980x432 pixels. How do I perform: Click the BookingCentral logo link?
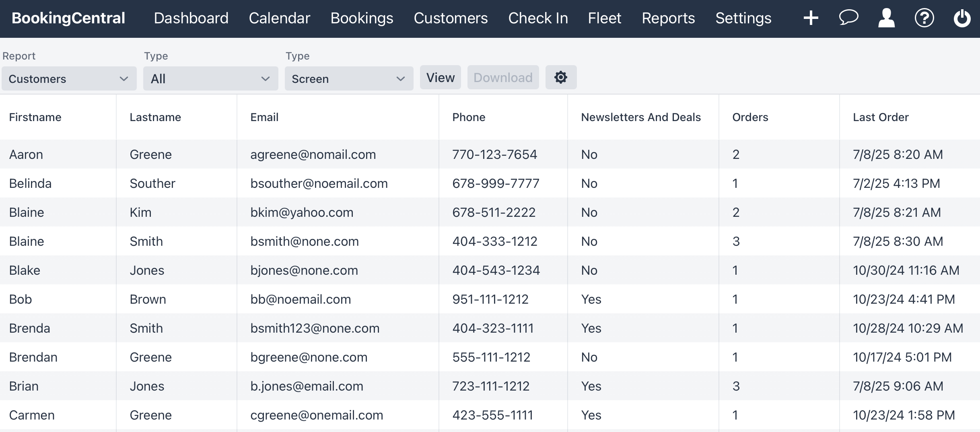pos(68,18)
